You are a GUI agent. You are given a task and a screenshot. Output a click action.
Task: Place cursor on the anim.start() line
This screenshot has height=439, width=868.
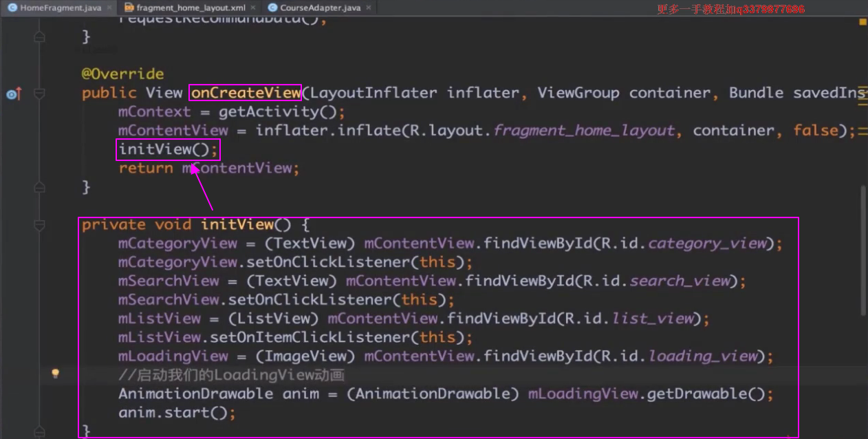pyautogui.click(x=176, y=413)
